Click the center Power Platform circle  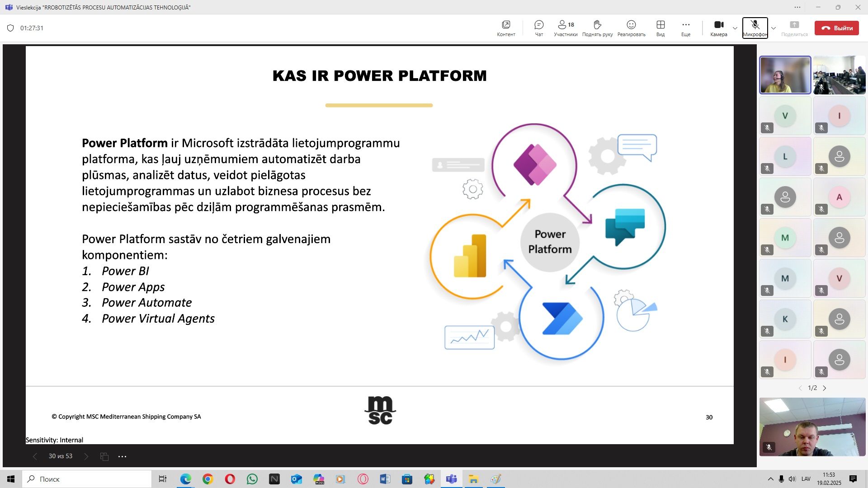click(550, 242)
